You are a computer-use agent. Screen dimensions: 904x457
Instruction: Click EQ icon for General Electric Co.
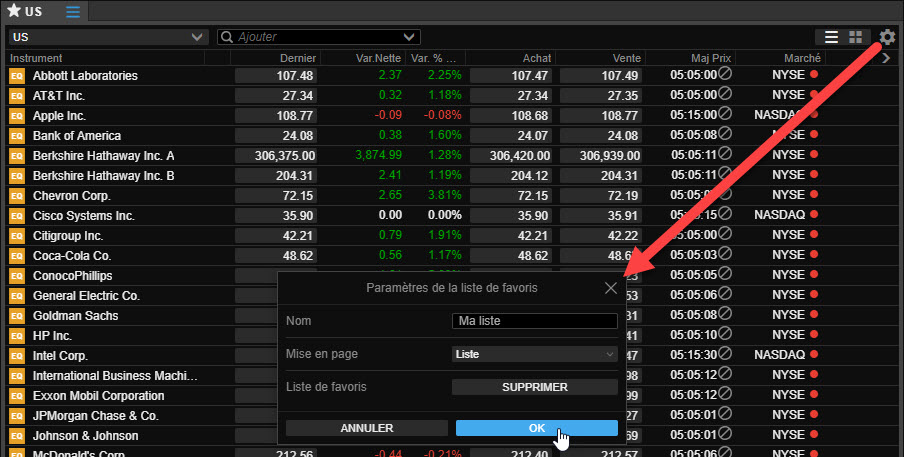(17, 296)
